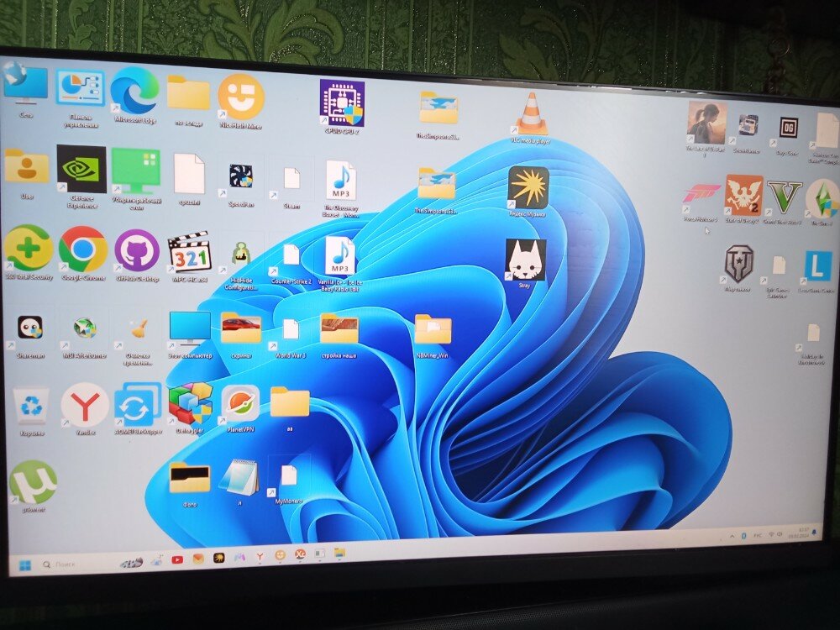The height and width of the screenshot is (630, 840).
Task: Launch GeForce Experience from the desktop
Action: [81, 174]
